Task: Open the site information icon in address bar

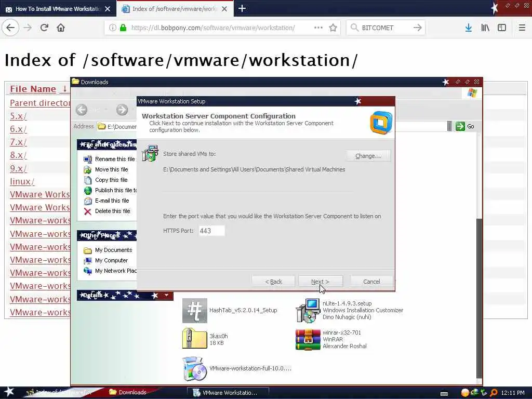Action: click(x=112, y=28)
